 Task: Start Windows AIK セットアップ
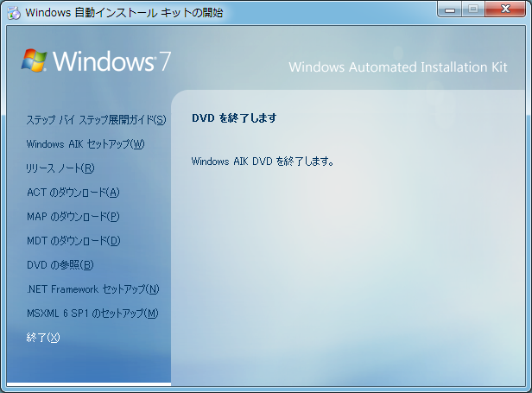[x=85, y=144]
